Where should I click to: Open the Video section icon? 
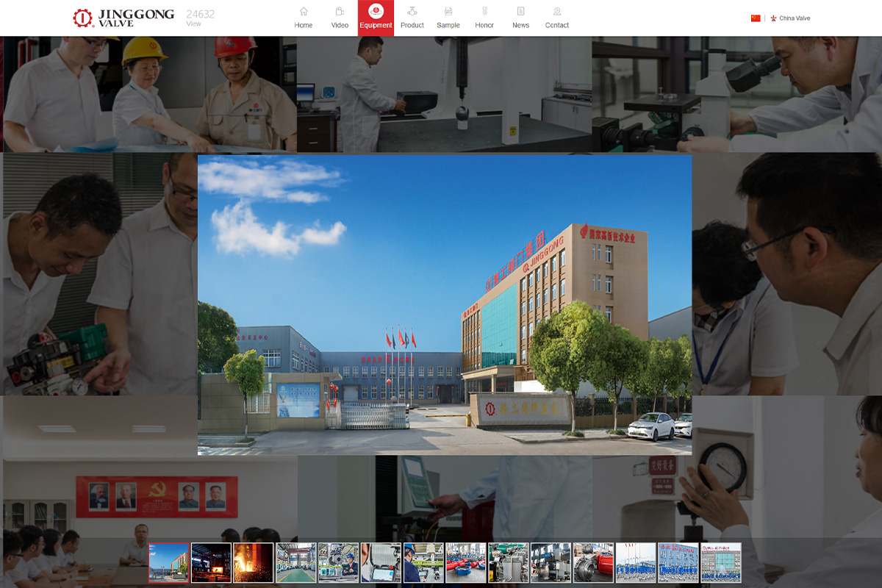tap(340, 12)
